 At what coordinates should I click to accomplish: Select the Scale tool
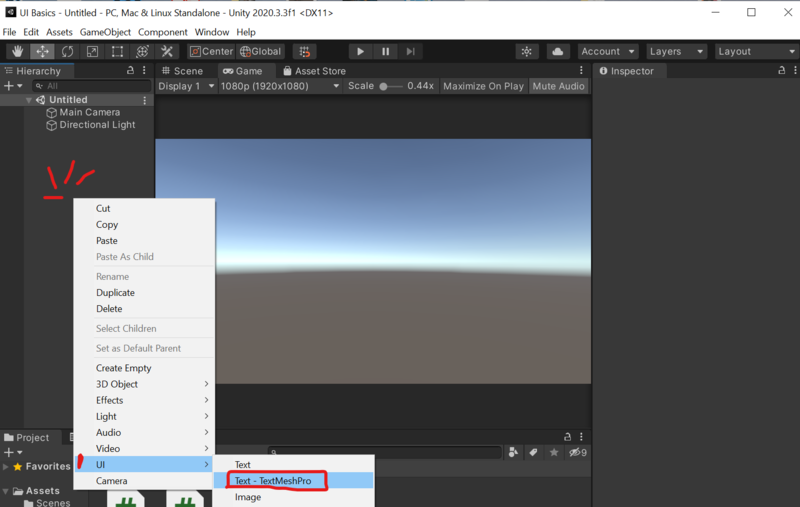(92, 51)
